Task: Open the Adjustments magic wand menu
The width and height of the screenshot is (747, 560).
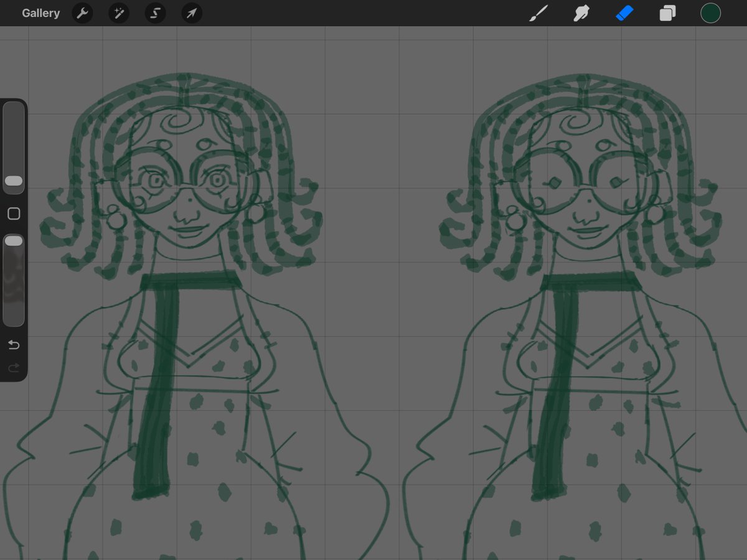Action: tap(118, 13)
